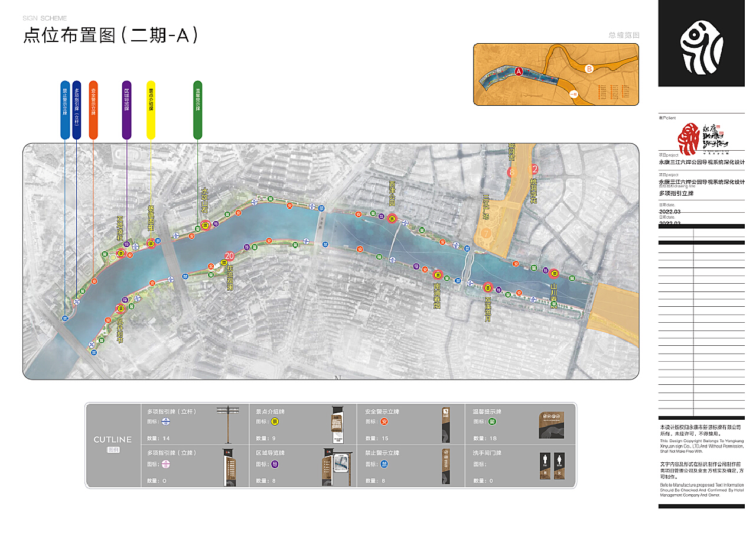Click the orange 安 icon in the legend
Viewport: 756px width, 535px height.
click(384, 422)
